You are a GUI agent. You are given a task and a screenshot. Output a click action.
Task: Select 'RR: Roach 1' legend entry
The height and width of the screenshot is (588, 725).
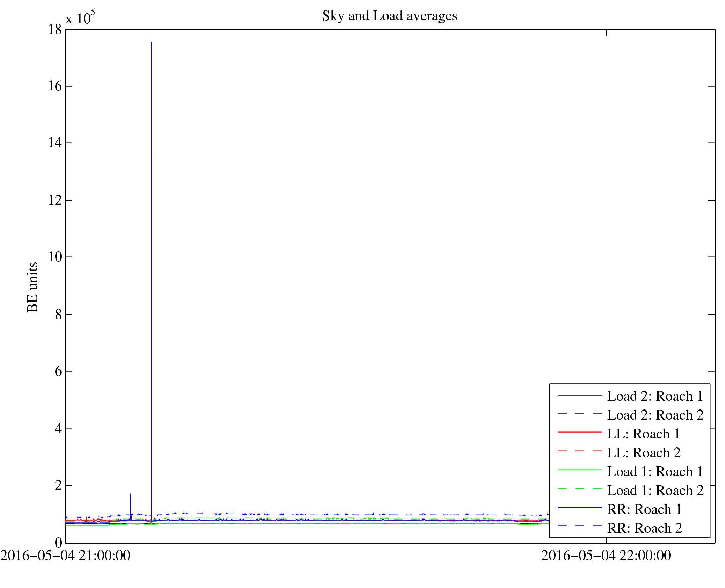pyautogui.click(x=644, y=509)
